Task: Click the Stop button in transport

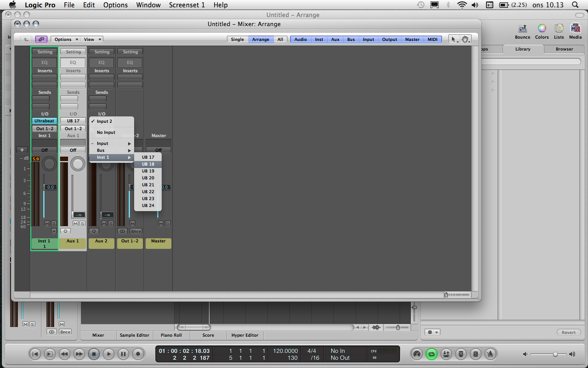Action: pyautogui.click(x=94, y=354)
